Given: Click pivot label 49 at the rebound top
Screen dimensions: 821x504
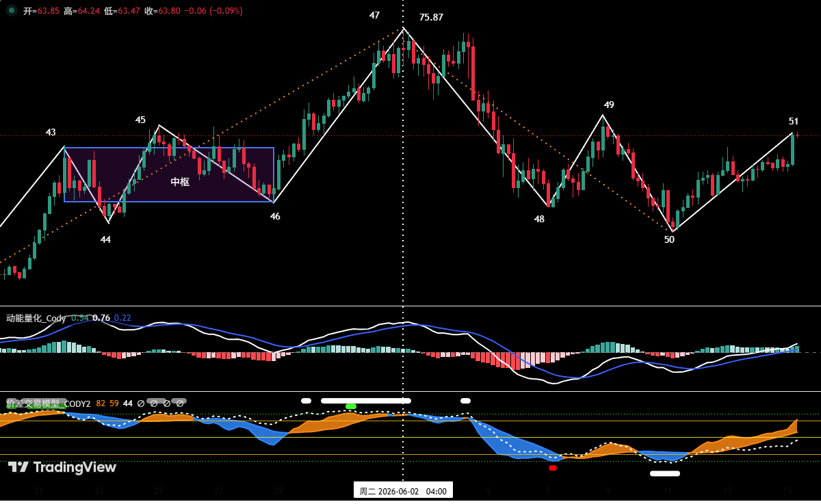Looking at the screenshot, I should (609, 105).
